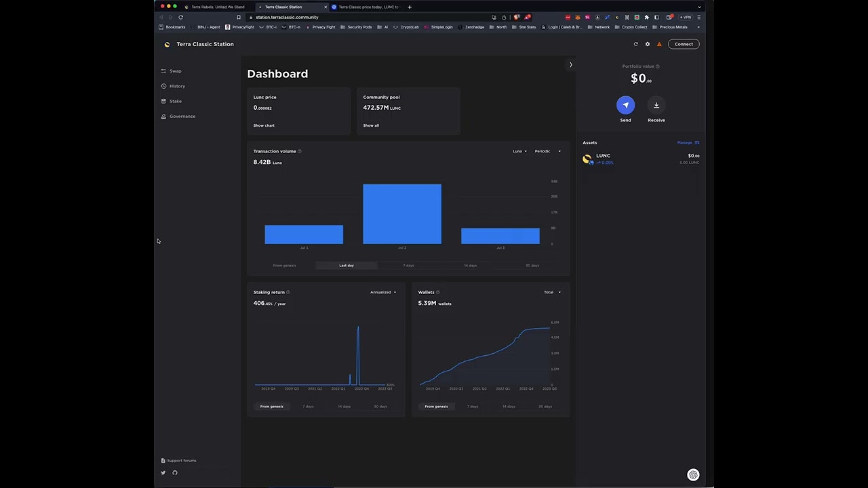The width and height of the screenshot is (868, 488).
Task: Open the Luna denomination dropdown
Action: [519, 151]
